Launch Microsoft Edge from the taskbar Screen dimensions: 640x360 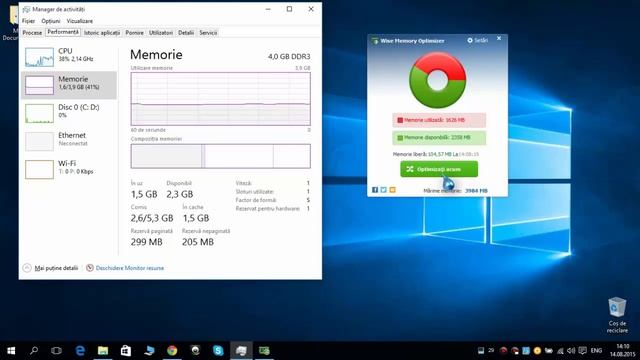[80, 351]
